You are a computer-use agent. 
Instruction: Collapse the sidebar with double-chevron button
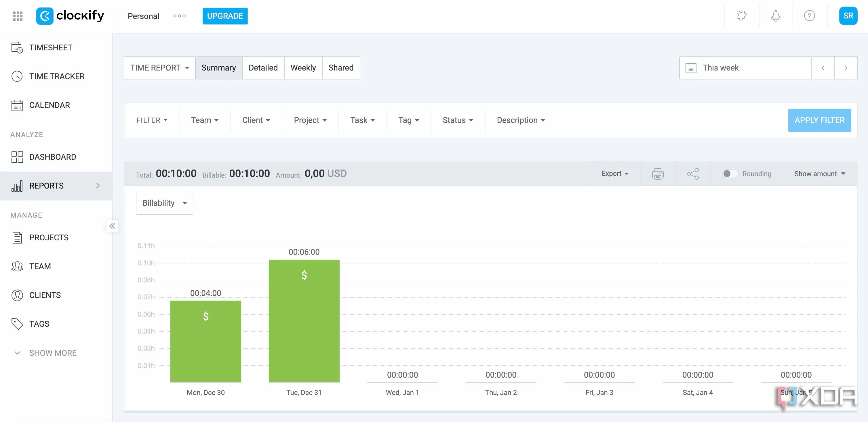112,226
